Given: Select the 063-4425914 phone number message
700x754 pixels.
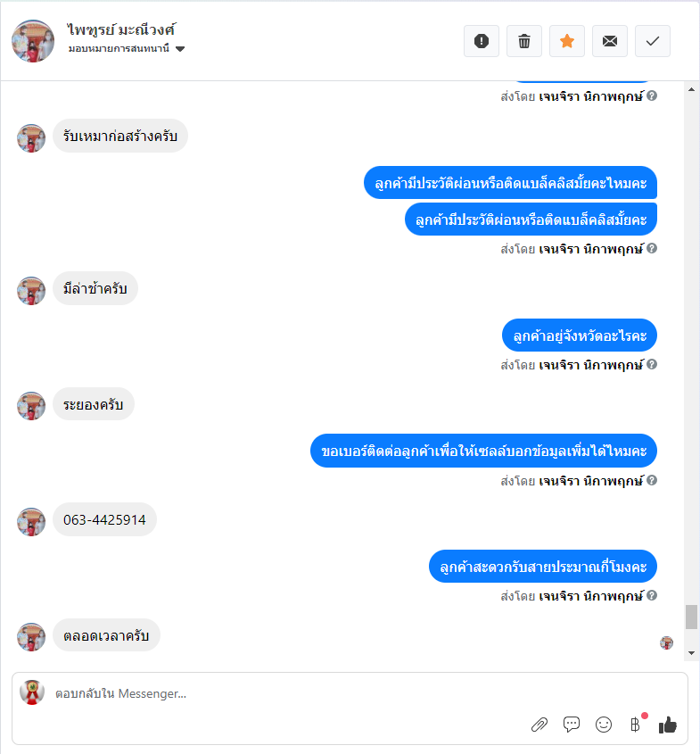Looking at the screenshot, I should pyautogui.click(x=104, y=519).
